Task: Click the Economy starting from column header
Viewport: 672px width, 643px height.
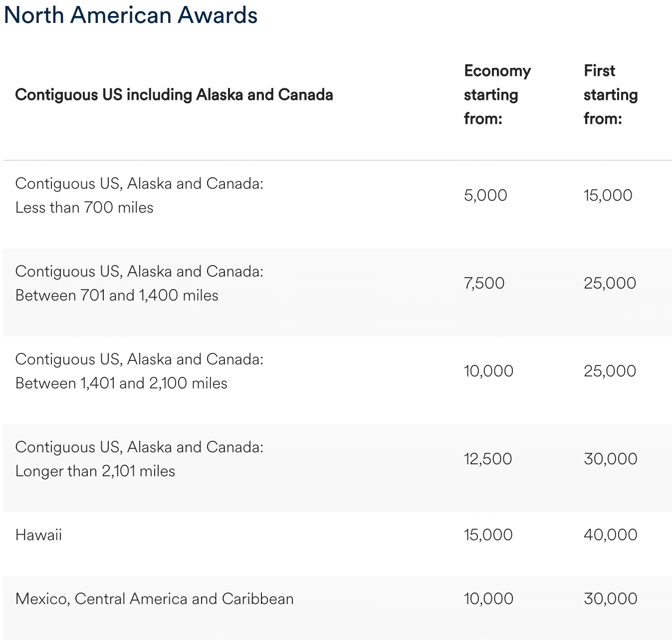Action: [497, 95]
